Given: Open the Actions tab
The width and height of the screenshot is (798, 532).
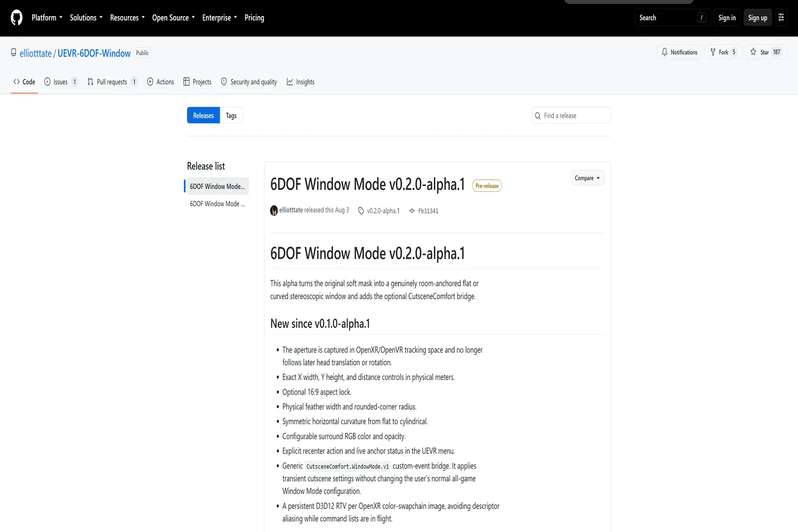Looking at the screenshot, I should [x=161, y=82].
